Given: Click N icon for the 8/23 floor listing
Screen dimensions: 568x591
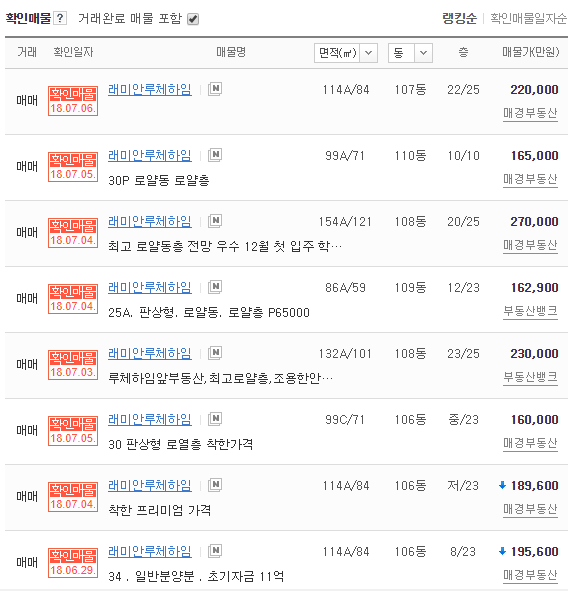Looking at the screenshot, I should coord(215,551).
